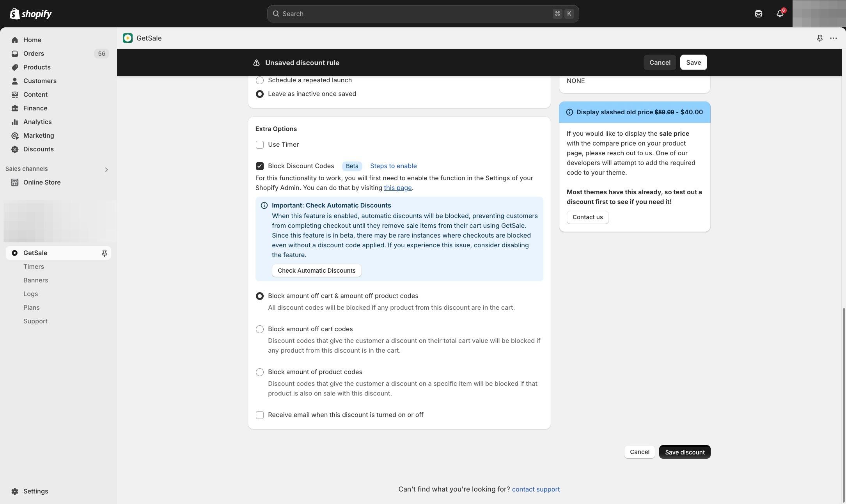
Task: Open the Timers submenu item
Action: tap(34, 267)
